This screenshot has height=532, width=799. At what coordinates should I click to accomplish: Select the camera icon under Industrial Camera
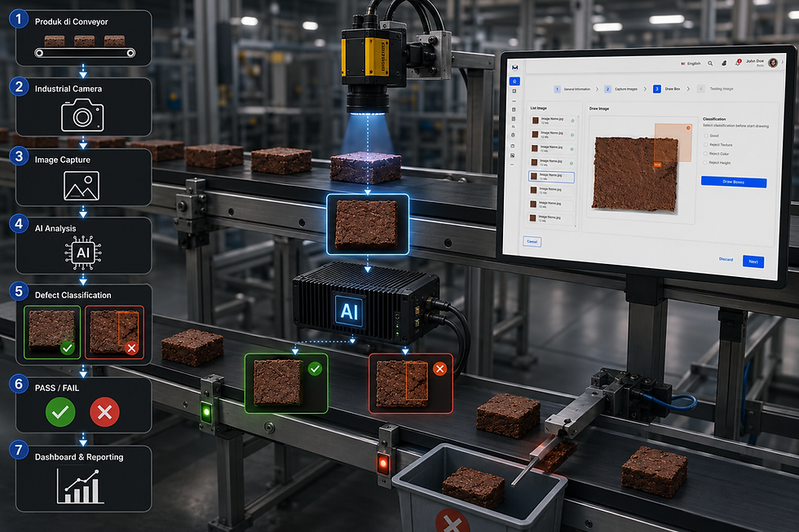82,116
